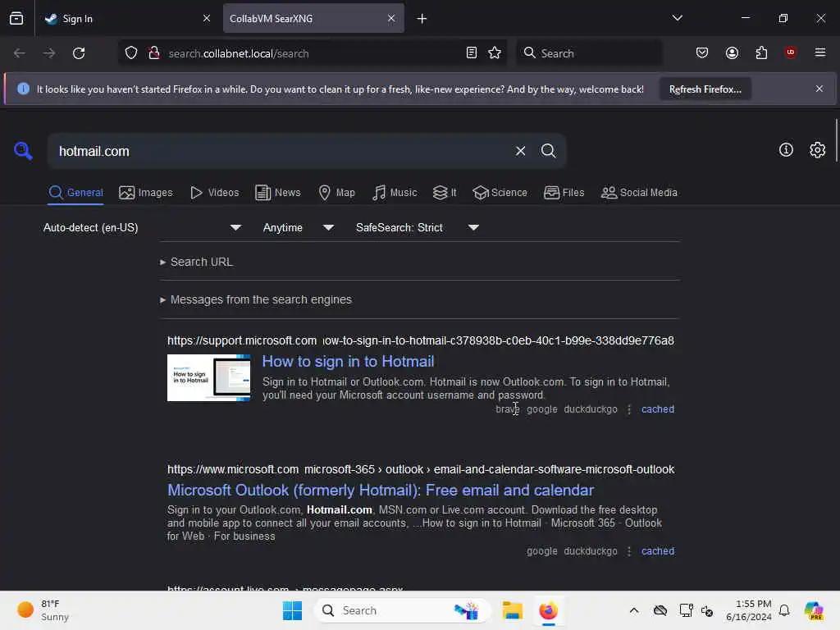This screenshot has height=630, width=840.
Task: Open the How to sign in to Hotmail link
Action: (348, 362)
